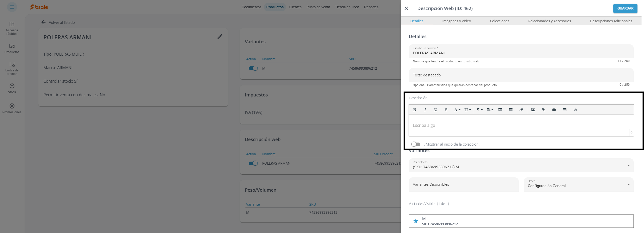Open Productos top menu
This screenshot has width=644, height=233.
click(x=275, y=7)
